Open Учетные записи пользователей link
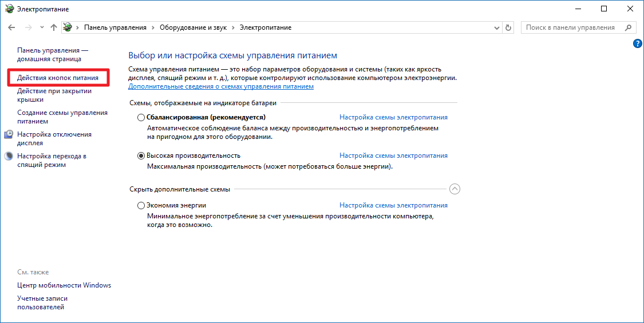644x323 pixels. [42, 302]
